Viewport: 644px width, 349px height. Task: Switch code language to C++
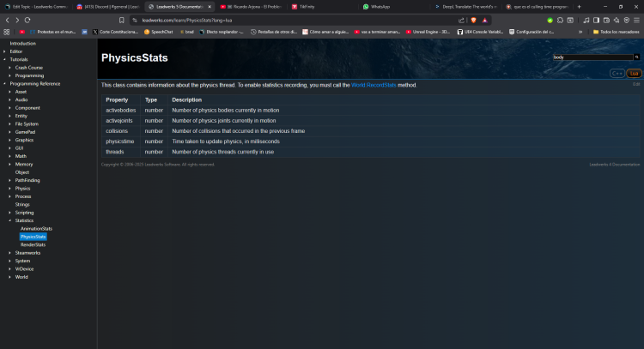click(617, 74)
